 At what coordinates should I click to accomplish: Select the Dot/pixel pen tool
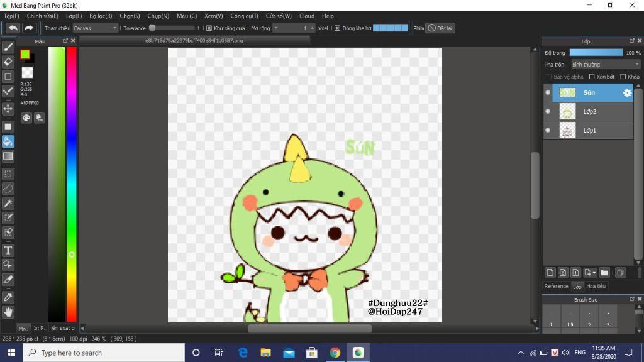[8, 91]
